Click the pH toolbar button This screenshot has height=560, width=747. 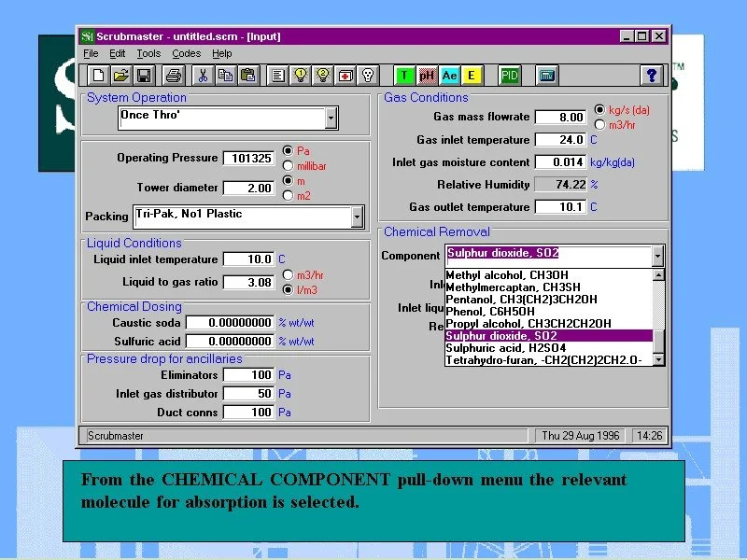click(427, 76)
